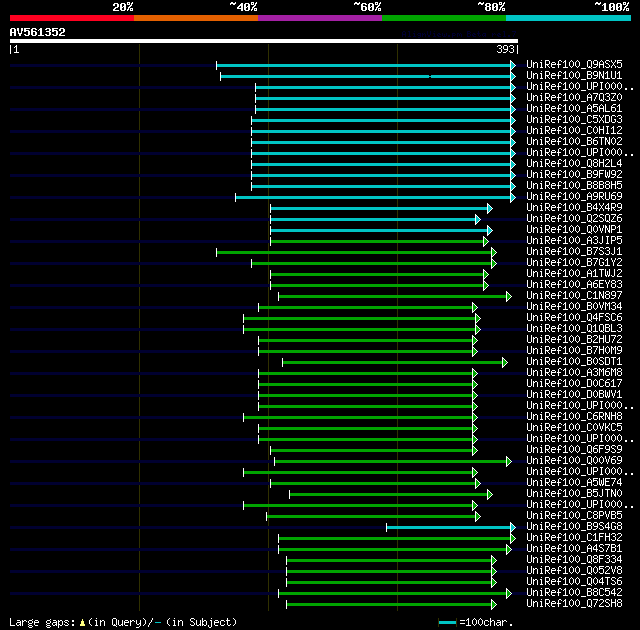640x630 pixels.
Task: Click the cyan alignment bar of Q9ASX5
Action: click(x=364, y=65)
